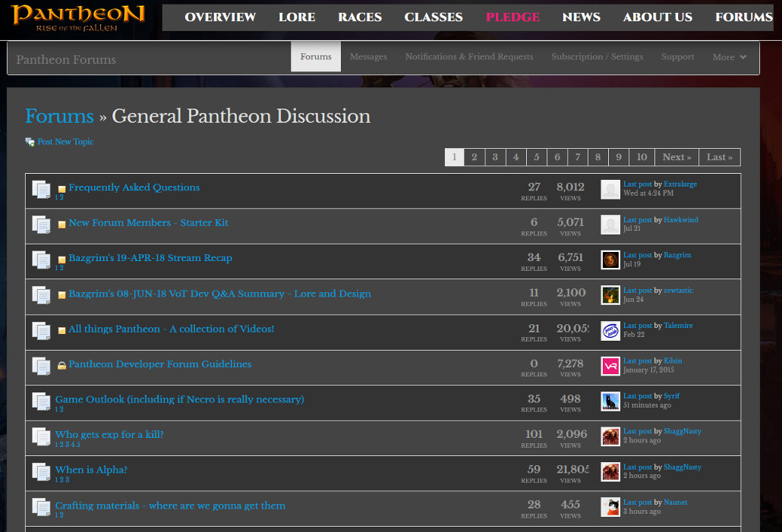Click the Post New Topic icon
This screenshot has width=782, height=532.
[x=30, y=142]
